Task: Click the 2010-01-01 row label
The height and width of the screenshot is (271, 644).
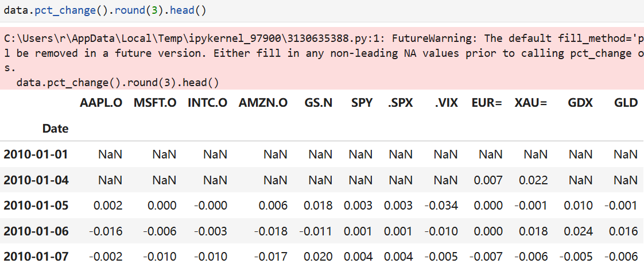Action: click(36, 154)
